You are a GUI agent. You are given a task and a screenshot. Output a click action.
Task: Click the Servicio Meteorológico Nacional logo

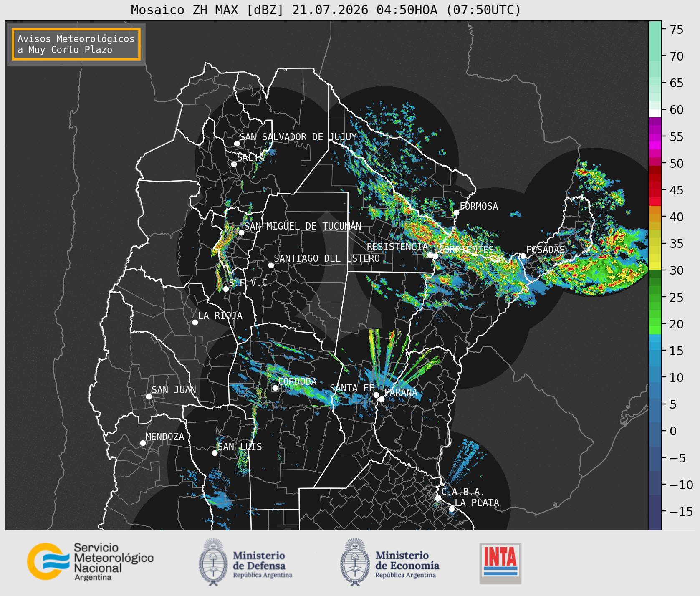[x=91, y=561]
